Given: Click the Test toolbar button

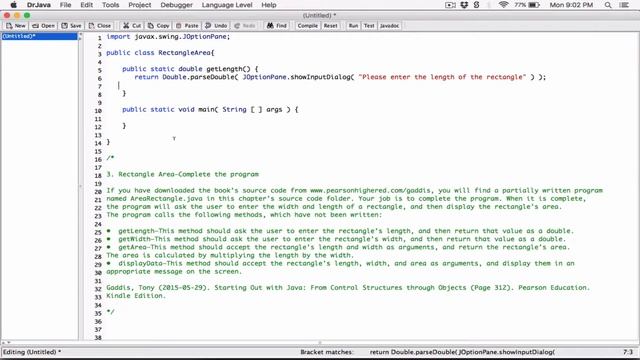Looking at the screenshot, I should [369, 26].
